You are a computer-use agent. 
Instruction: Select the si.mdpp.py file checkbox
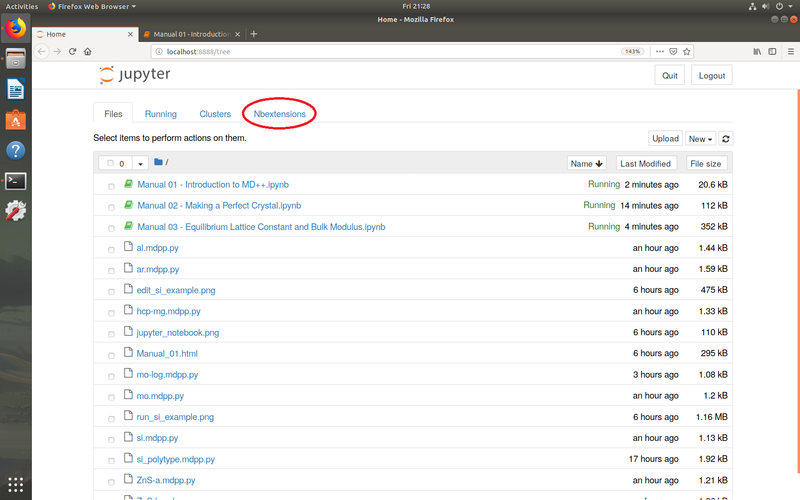click(x=111, y=439)
